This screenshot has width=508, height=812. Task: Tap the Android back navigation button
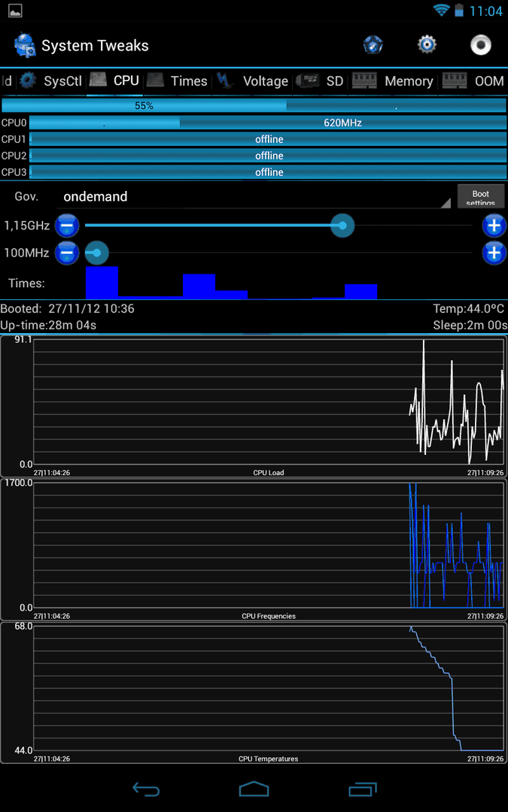point(146,789)
